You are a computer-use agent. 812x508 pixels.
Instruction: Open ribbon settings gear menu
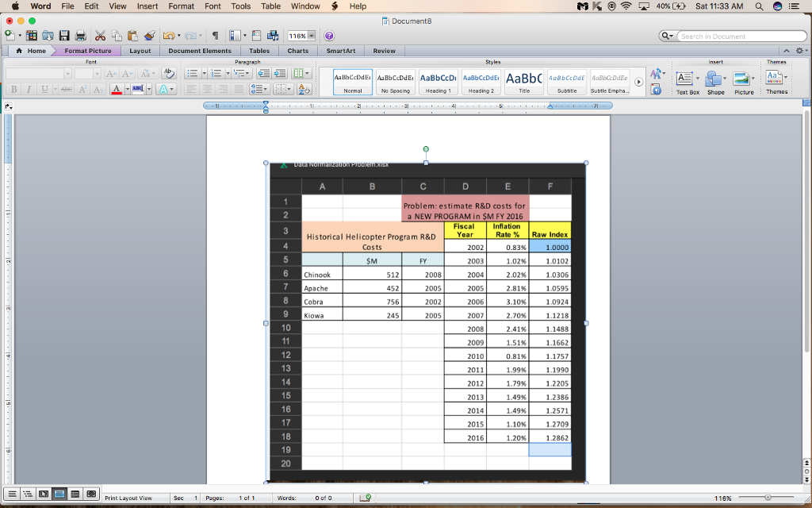tap(801, 51)
